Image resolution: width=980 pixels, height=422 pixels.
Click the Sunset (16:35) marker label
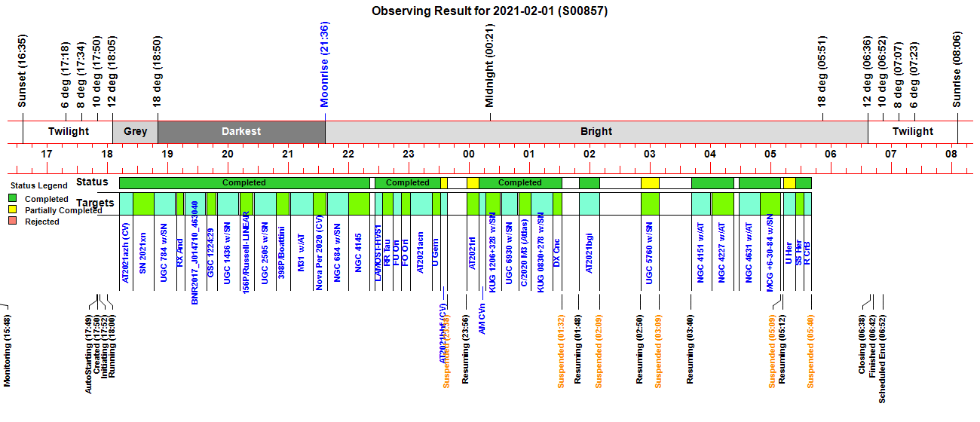coord(23,71)
